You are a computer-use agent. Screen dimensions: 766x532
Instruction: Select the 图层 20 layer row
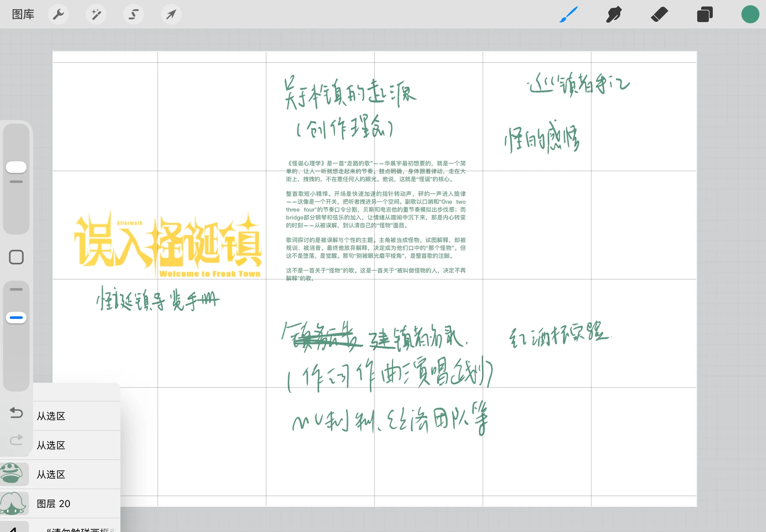click(60, 504)
